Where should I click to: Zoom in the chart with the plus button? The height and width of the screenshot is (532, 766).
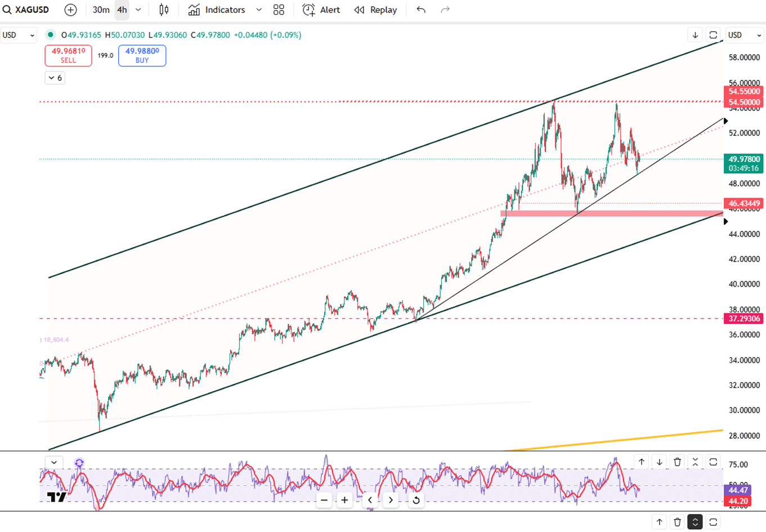(x=344, y=500)
